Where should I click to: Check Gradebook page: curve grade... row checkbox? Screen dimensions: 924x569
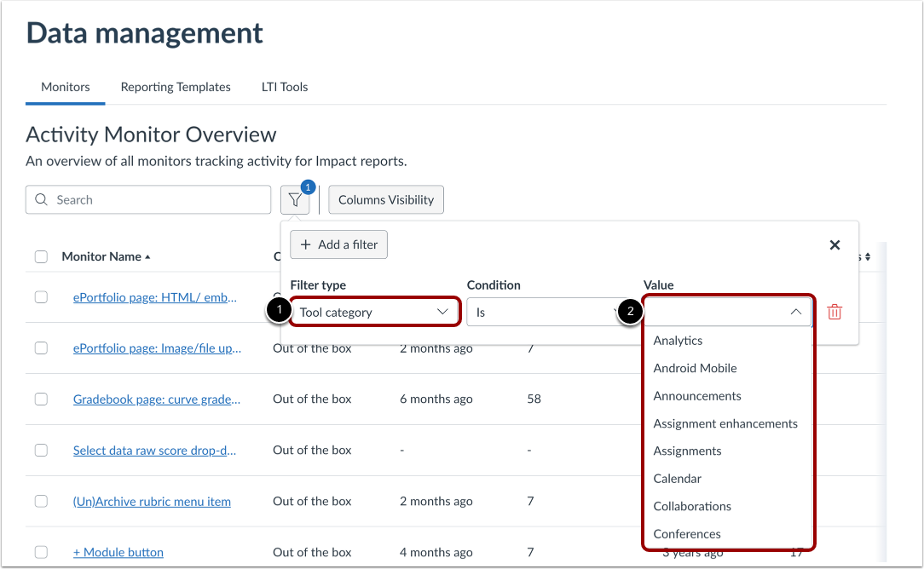[x=41, y=399]
